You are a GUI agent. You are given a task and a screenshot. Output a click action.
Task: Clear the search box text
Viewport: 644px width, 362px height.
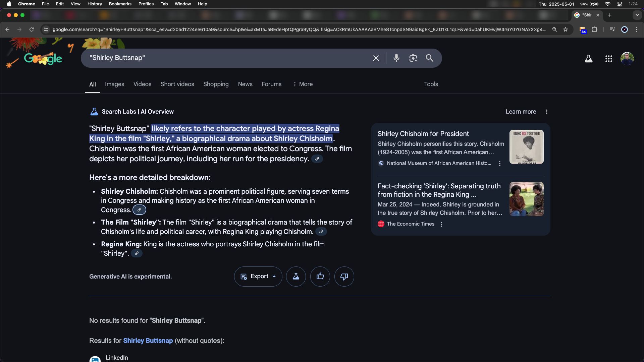pos(376,58)
